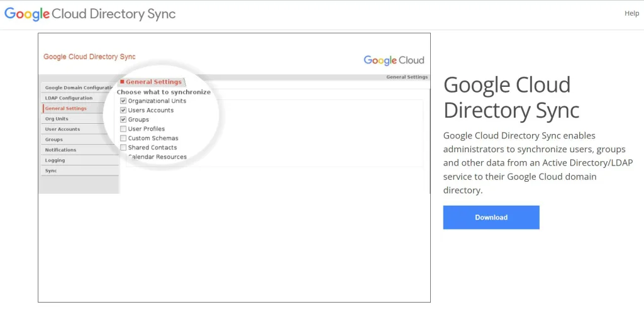This screenshot has width=644, height=329.
Task: Open the Sync sidebar item
Action: (x=80, y=170)
